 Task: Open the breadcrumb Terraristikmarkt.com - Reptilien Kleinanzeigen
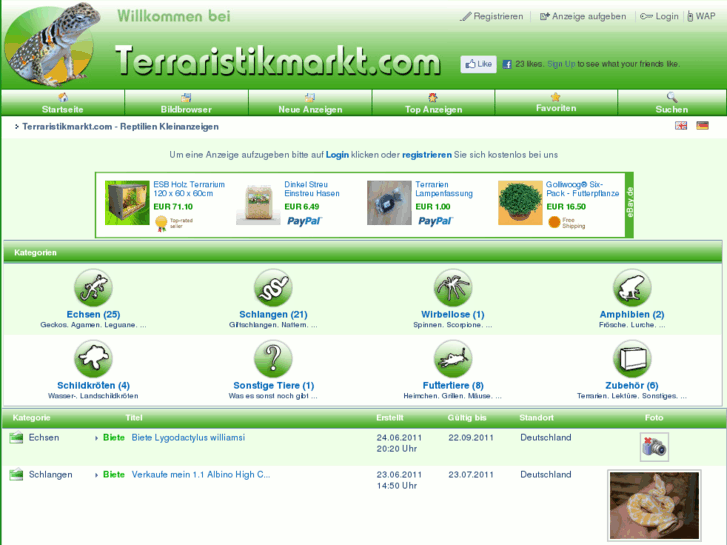(121, 127)
